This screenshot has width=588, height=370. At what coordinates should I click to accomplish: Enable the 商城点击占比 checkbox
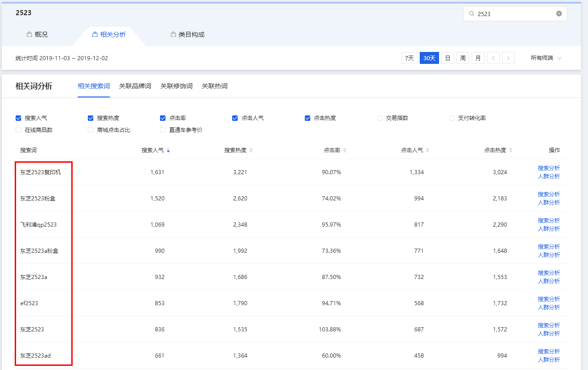tap(91, 130)
